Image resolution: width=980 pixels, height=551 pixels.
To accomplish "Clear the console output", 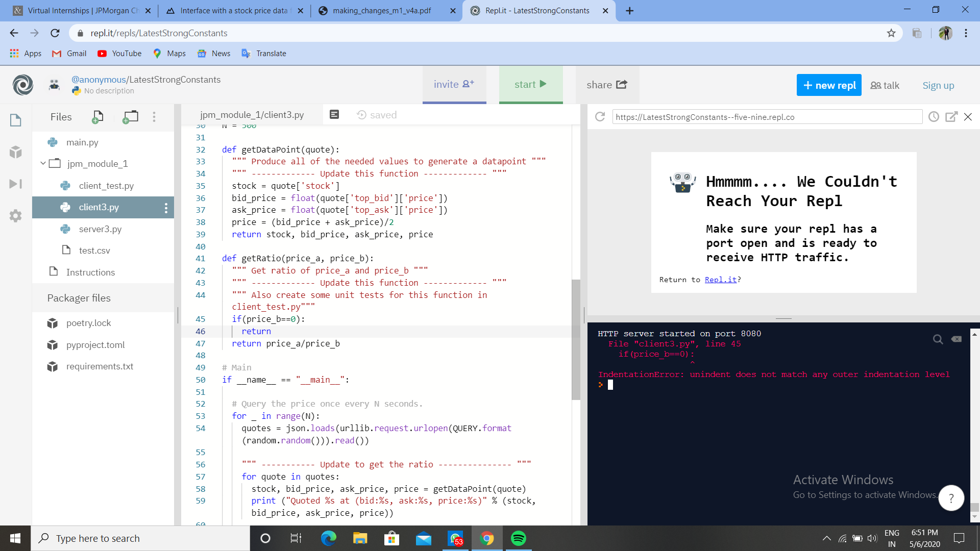I will click(x=957, y=339).
